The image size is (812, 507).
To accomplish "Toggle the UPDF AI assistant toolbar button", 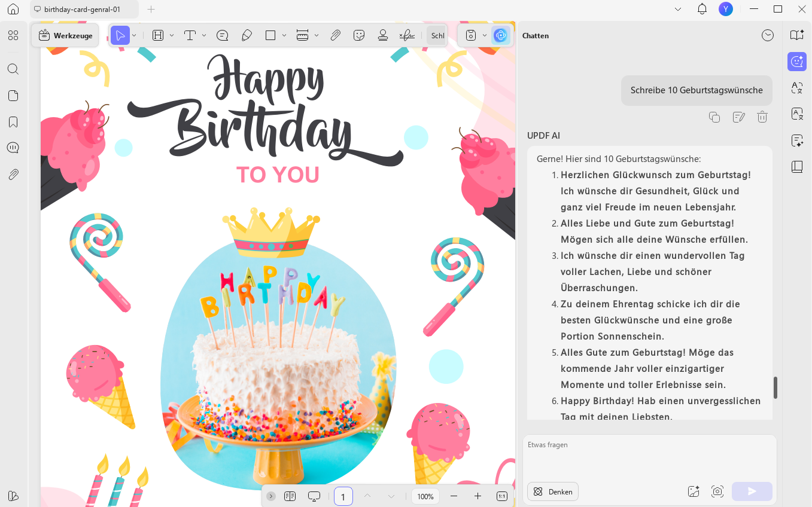I will (x=500, y=35).
